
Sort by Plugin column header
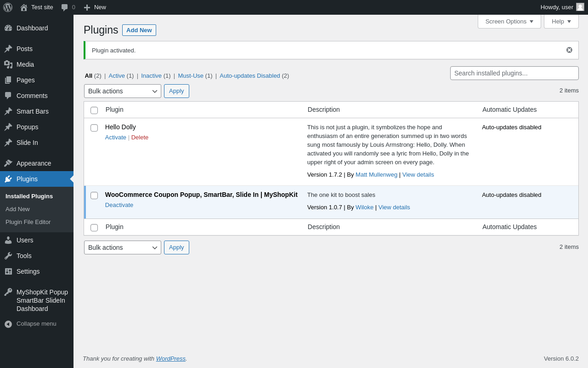pos(114,109)
